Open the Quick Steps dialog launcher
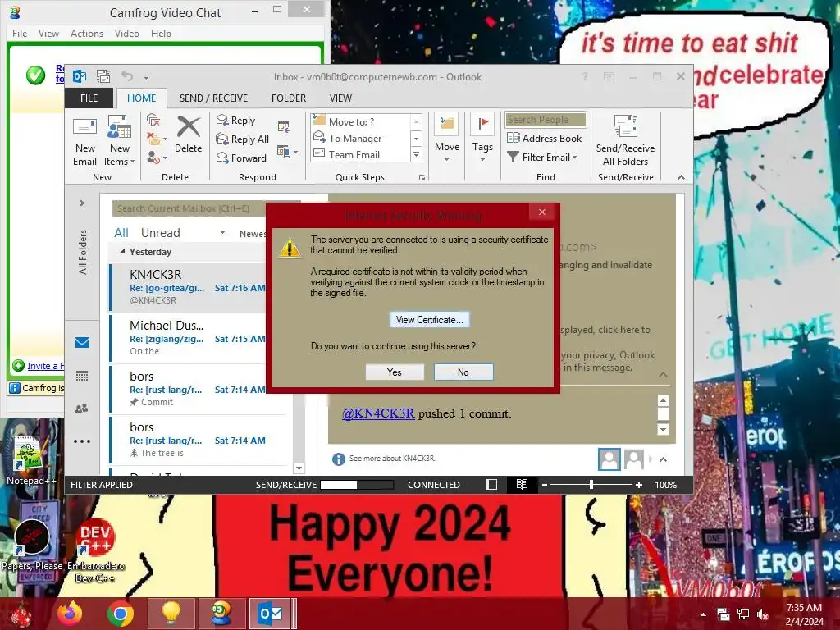The width and height of the screenshot is (840, 630). [x=422, y=178]
